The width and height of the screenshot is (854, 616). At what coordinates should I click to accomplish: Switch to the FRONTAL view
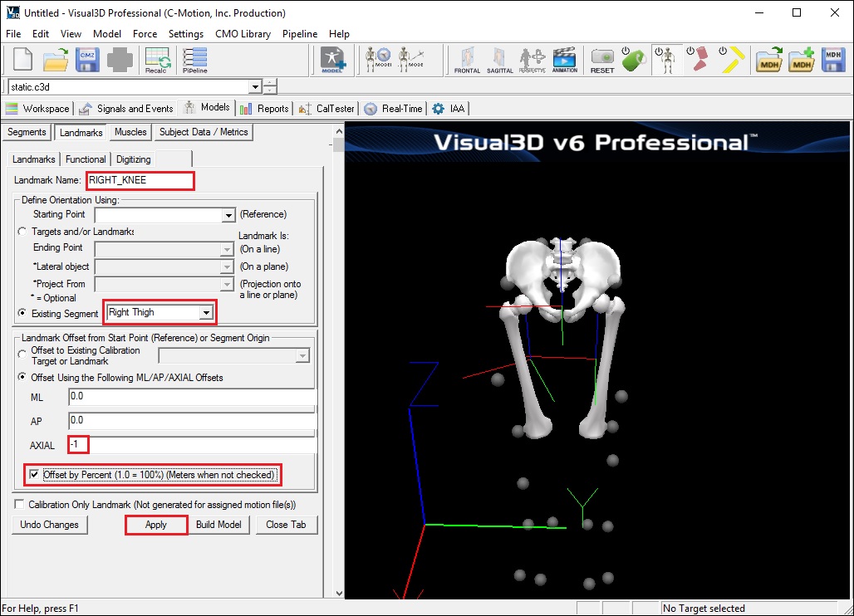[468, 60]
